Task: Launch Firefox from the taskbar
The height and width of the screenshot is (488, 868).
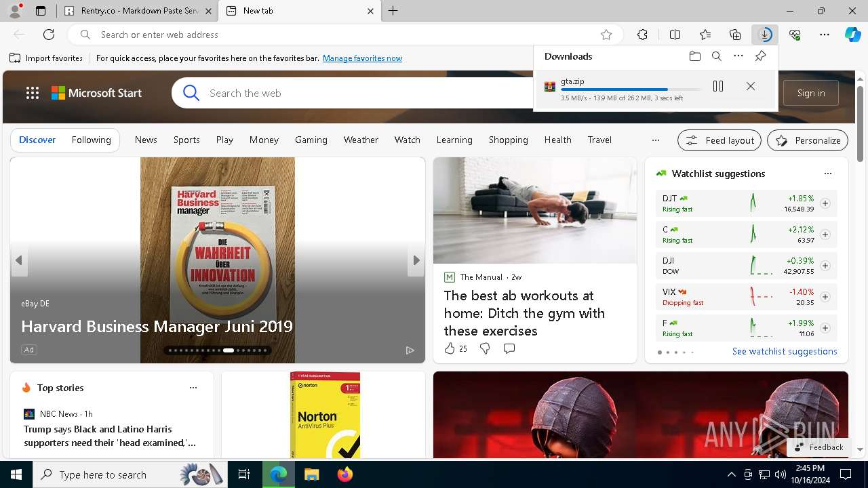Action: (x=345, y=474)
